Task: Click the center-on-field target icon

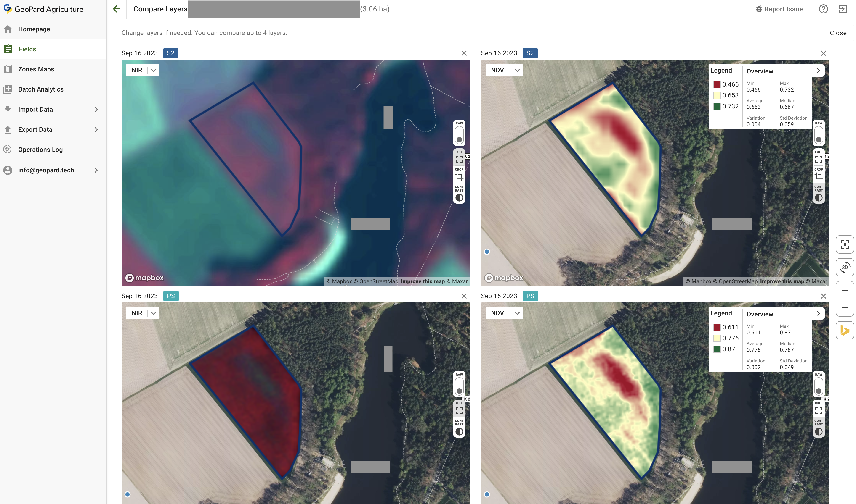Action: (845, 244)
